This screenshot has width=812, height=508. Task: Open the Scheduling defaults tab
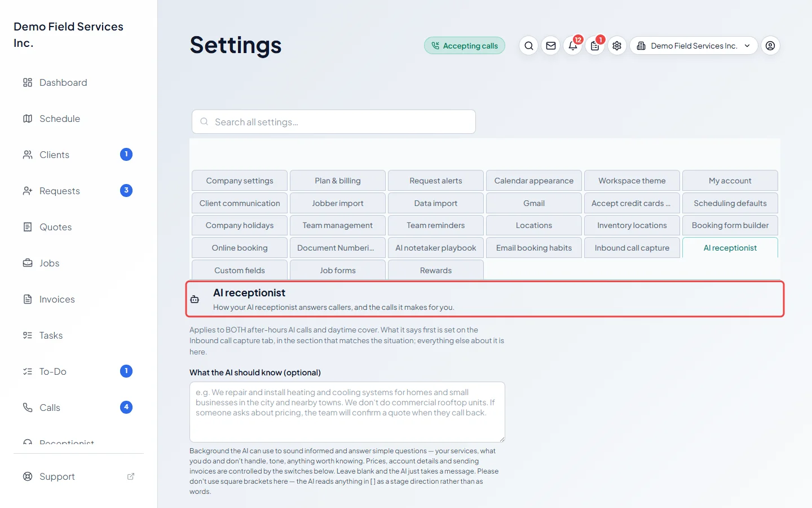pyautogui.click(x=730, y=203)
